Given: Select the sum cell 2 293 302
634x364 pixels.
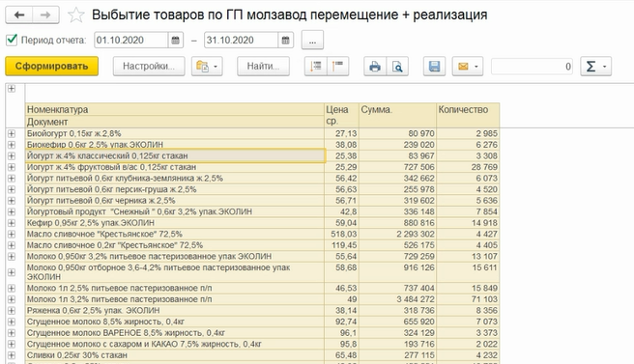Looking at the screenshot, I should pyautogui.click(x=397, y=234).
